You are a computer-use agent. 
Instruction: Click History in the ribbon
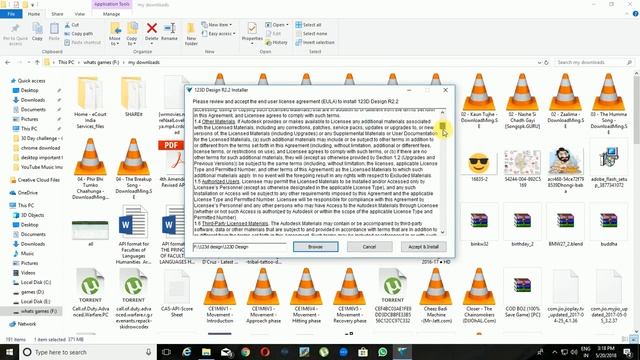point(277,42)
